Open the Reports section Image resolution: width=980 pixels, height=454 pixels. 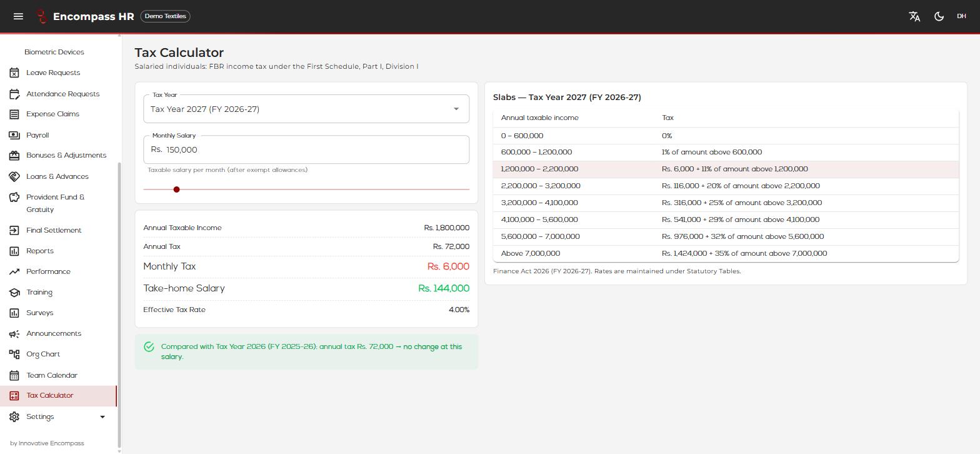tap(58, 251)
